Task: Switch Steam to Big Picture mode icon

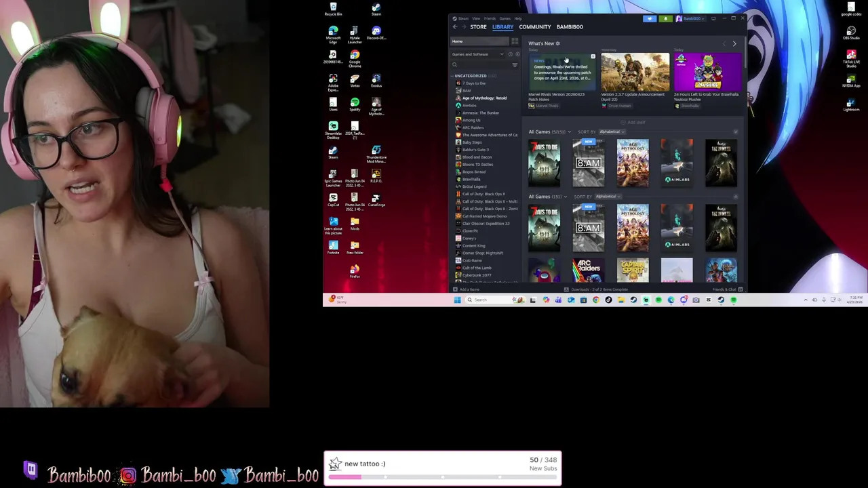Action: coord(713,18)
